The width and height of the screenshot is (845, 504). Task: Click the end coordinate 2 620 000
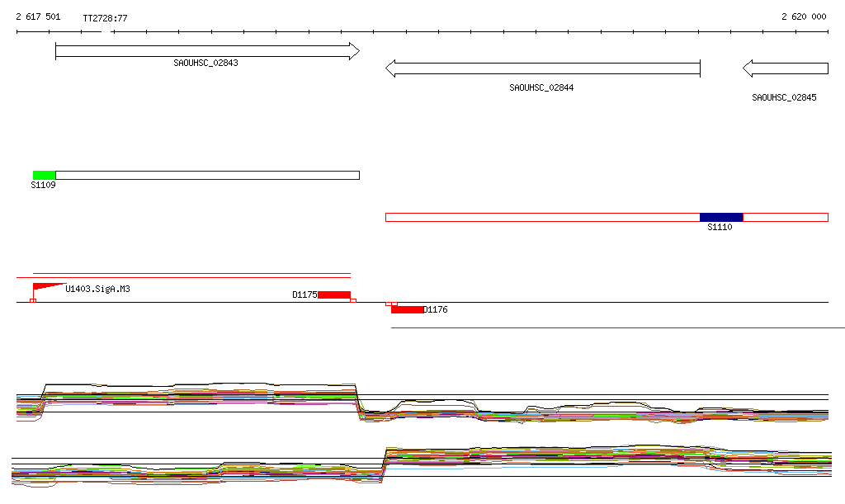[804, 16]
